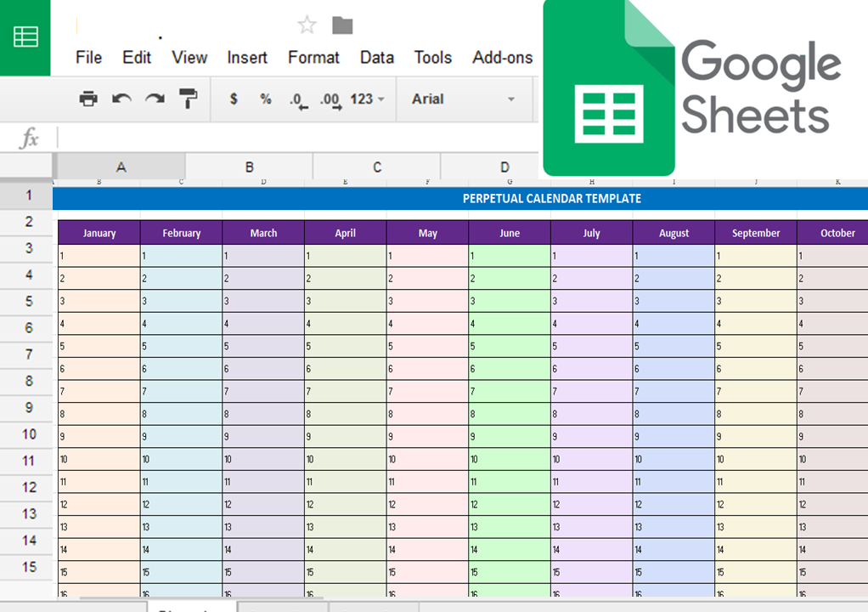Click the Print icon
This screenshot has height=612, width=868.
tap(88, 99)
